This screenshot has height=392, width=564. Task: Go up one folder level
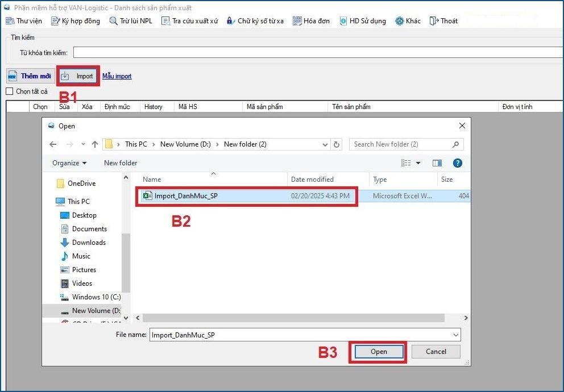pos(95,144)
